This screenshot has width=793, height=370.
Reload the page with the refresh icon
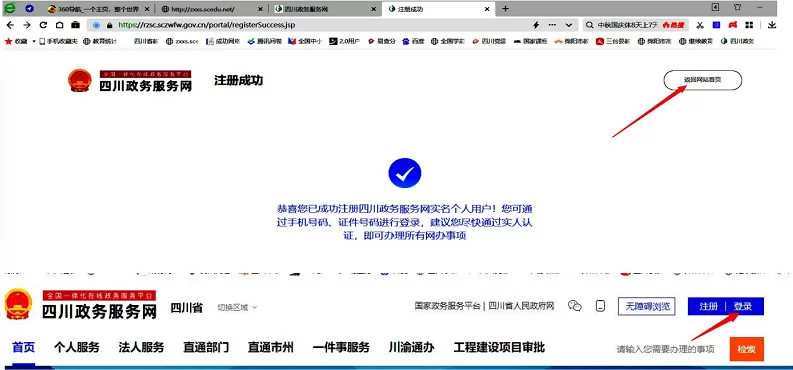43,25
